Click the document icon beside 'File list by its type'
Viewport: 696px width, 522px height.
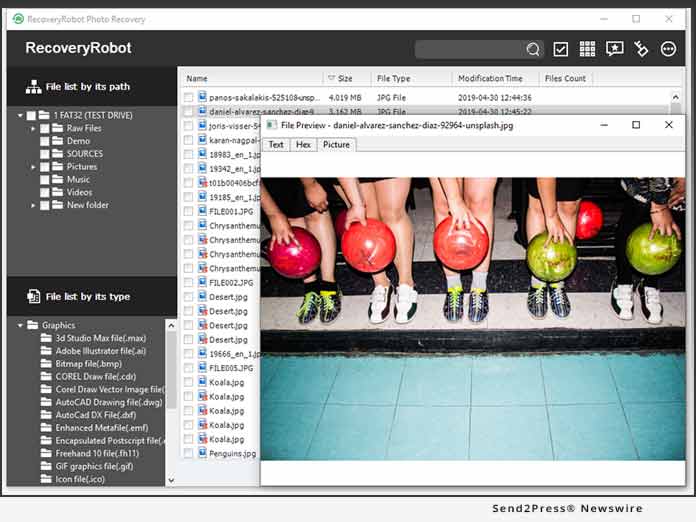(33, 297)
